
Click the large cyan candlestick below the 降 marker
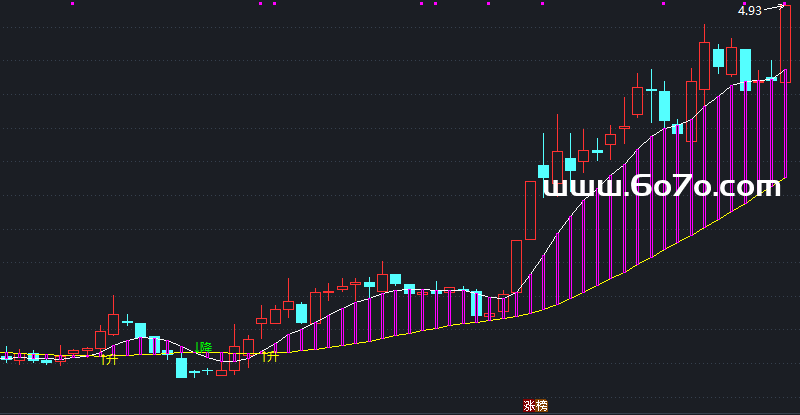click(181, 366)
